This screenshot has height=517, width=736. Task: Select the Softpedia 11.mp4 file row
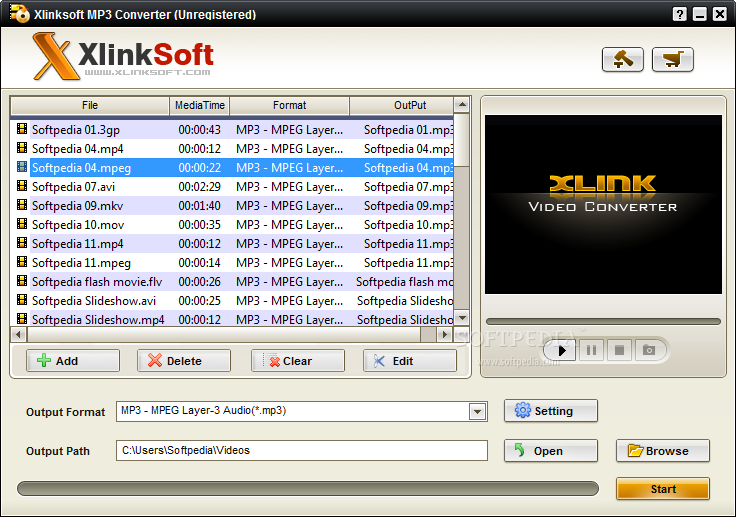coord(232,244)
